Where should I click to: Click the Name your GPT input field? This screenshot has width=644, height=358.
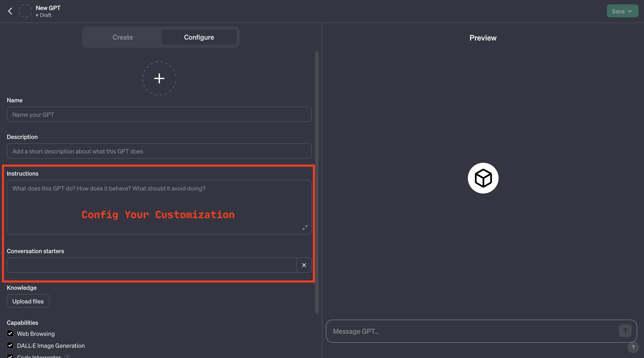(159, 114)
